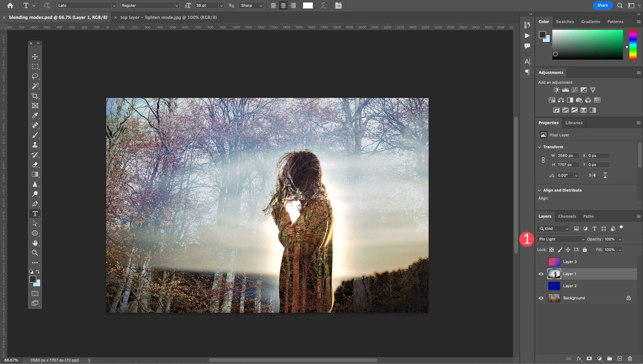Select the Type tool
Screen dimensions: 643x364
(x=35, y=213)
